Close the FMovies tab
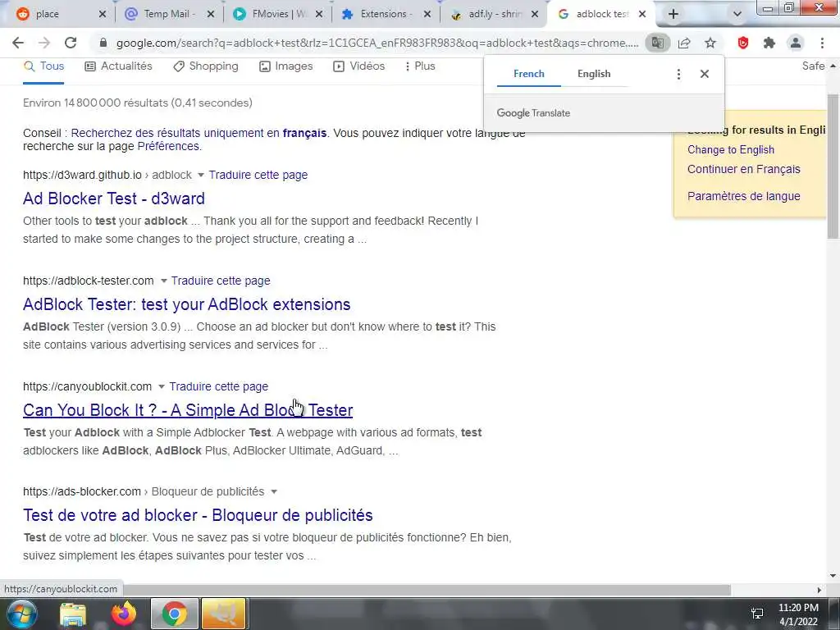This screenshot has height=630, width=840. click(x=319, y=14)
